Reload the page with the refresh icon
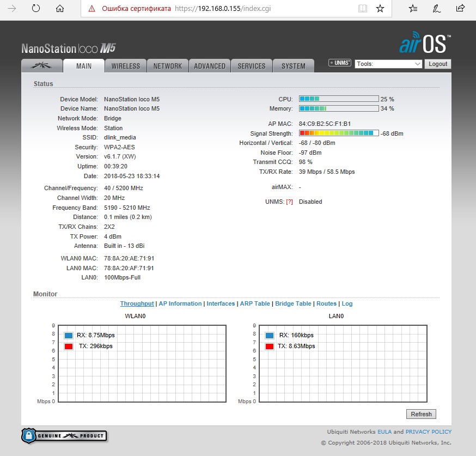This screenshot has height=456, width=476. tap(36, 8)
